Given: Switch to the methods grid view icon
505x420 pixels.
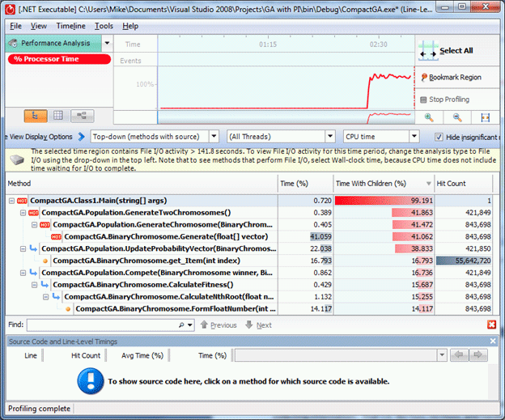Looking at the screenshot, I should [x=58, y=116].
